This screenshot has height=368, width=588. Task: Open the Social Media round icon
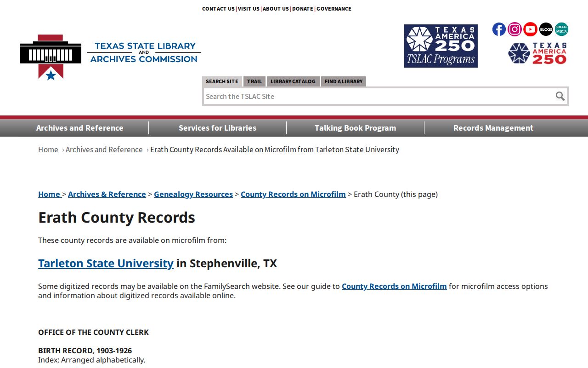[561, 29]
